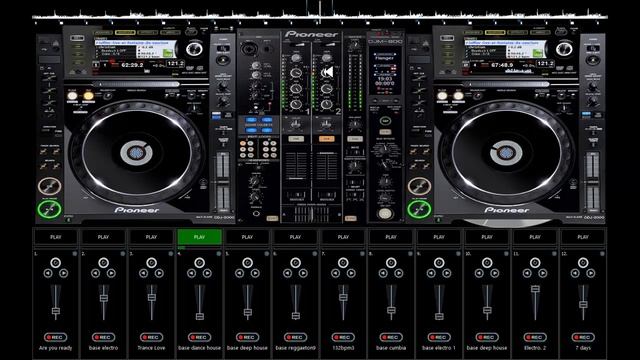Click the Flanger effect name on mixer display
Image resolution: width=640 pixels, height=360 pixels.
point(384,58)
